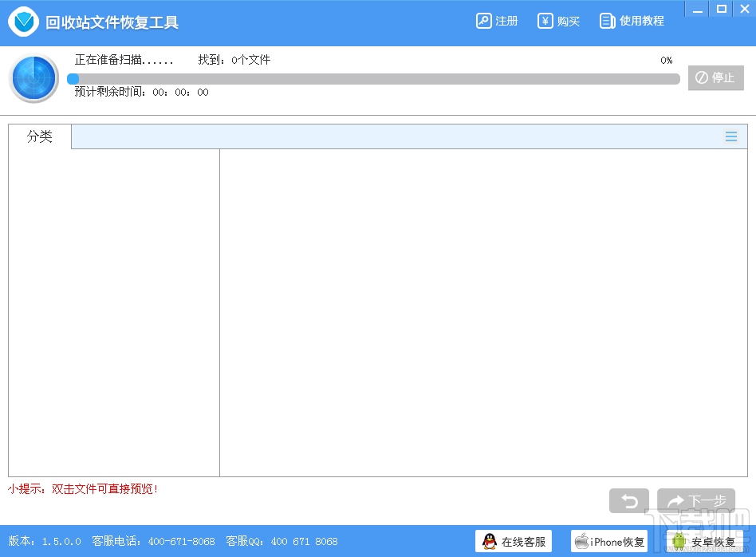Open 安卓恢复 Android recovery
Viewport: 756px width, 557px height.
click(x=705, y=542)
